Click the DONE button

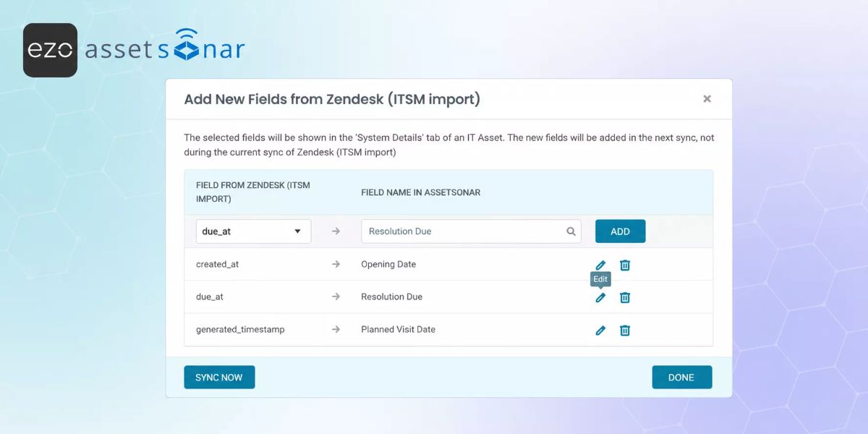(x=681, y=377)
